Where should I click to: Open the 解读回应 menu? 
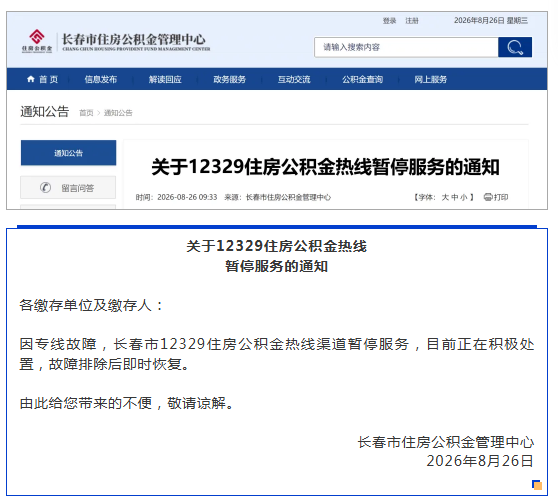(x=165, y=79)
